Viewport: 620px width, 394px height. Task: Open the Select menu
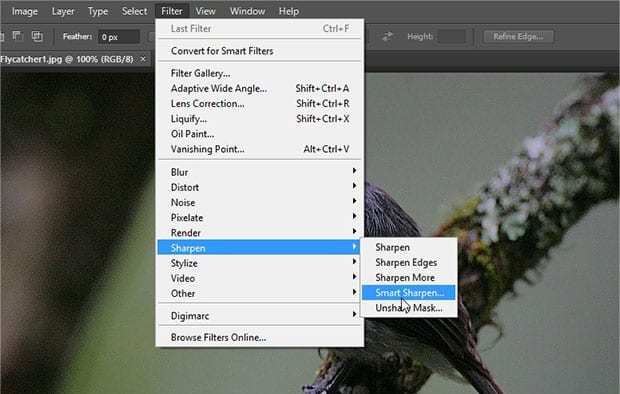(134, 11)
